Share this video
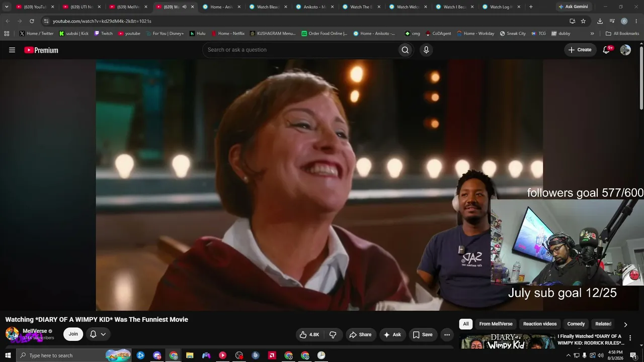 360,334
